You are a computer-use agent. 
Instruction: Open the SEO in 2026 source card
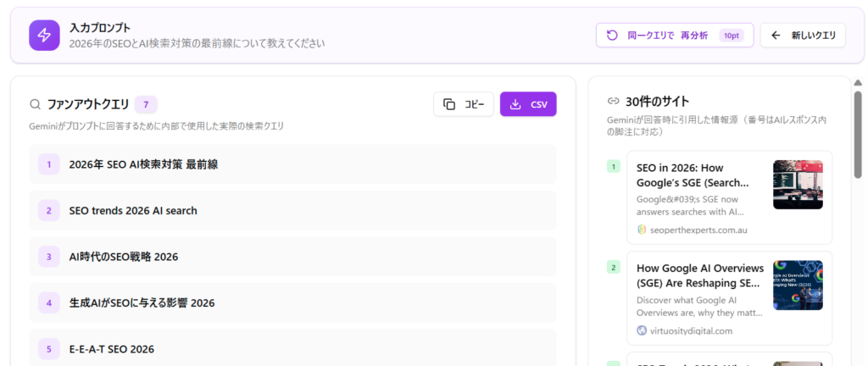pyautogui.click(x=729, y=197)
